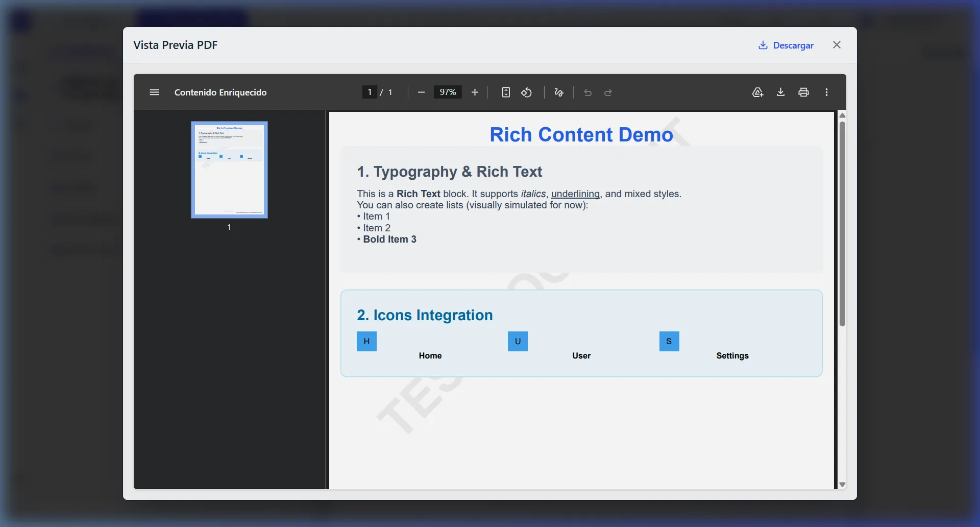
Task: Click the blue H Home icon
Action: click(366, 342)
